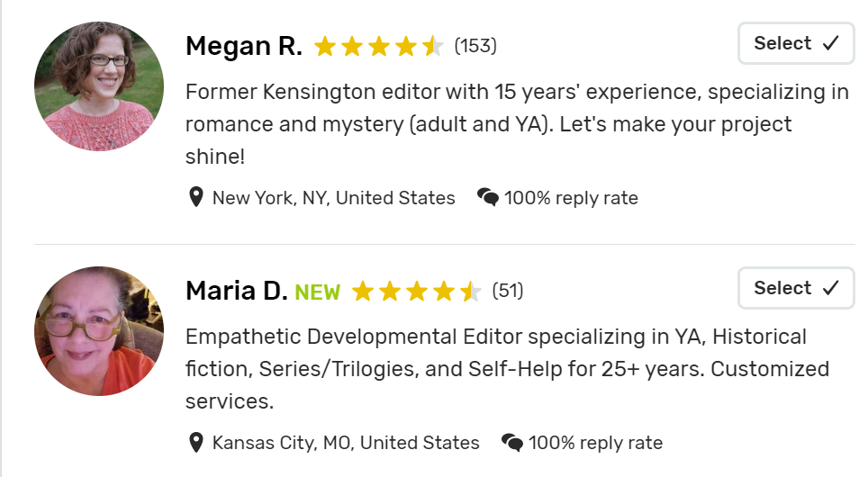Screen dimensions: 868x477
Task: Click the Select button for Maria D.
Action: click(x=796, y=288)
